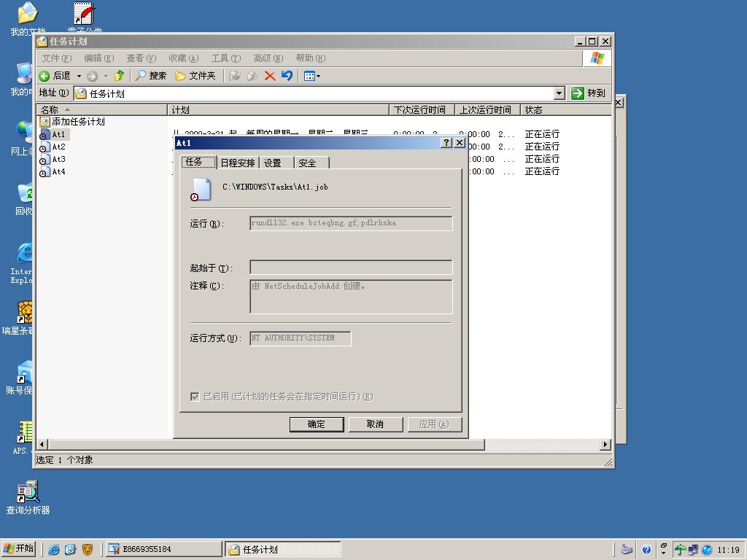Click horizontal scrollbar right arrow
Viewport: 747px width, 560px height.
point(605,444)
